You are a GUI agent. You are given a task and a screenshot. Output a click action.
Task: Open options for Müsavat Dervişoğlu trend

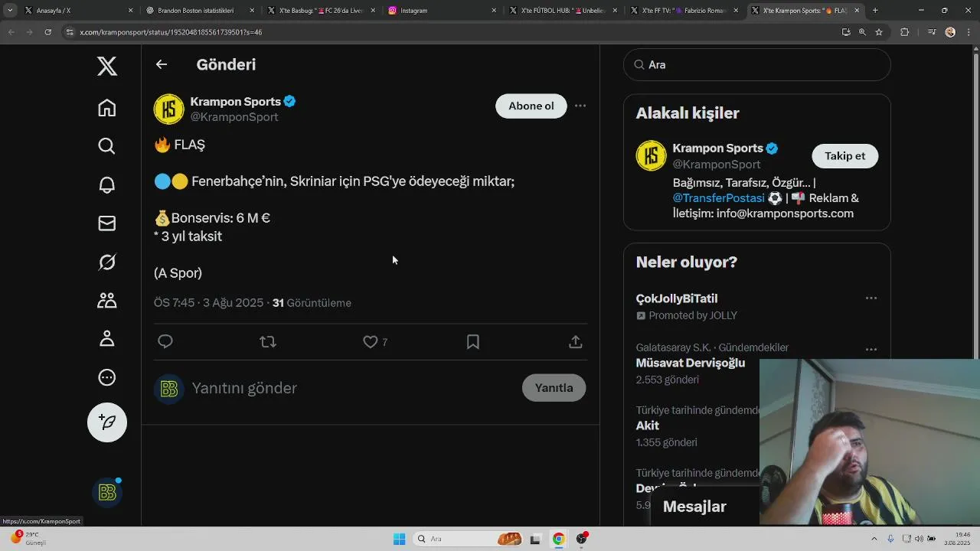coord(871,349)
